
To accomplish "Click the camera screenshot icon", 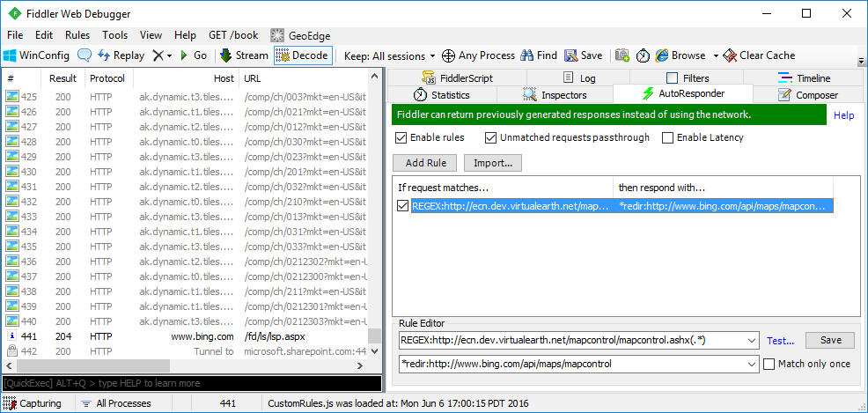I will (622, 55).
